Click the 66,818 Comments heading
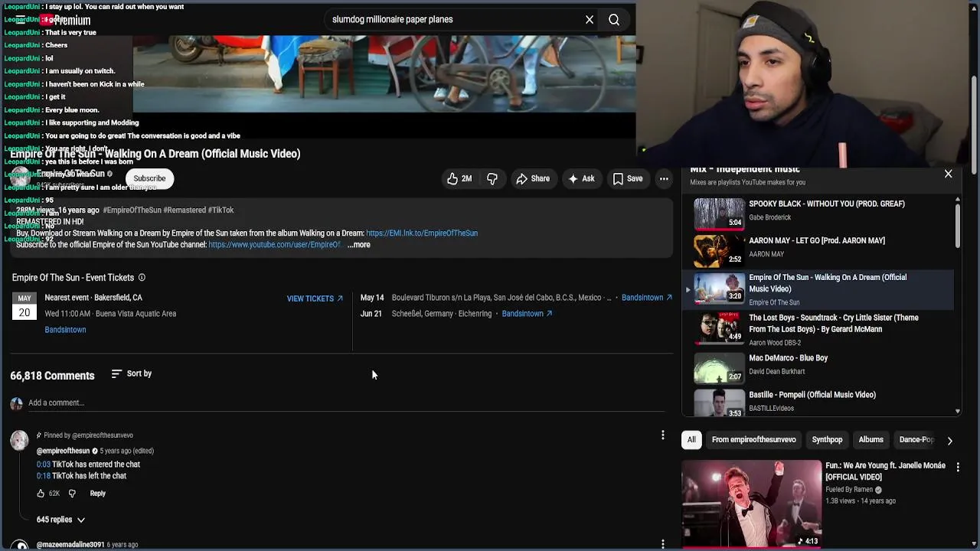Screen dimensions: 980x551 pyautogui.click(x=52, y=376)
